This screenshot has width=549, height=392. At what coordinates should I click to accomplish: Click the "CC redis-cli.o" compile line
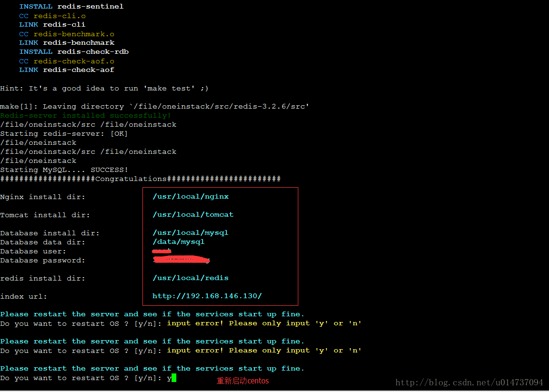pyautogui.click(x=52, y=16)
